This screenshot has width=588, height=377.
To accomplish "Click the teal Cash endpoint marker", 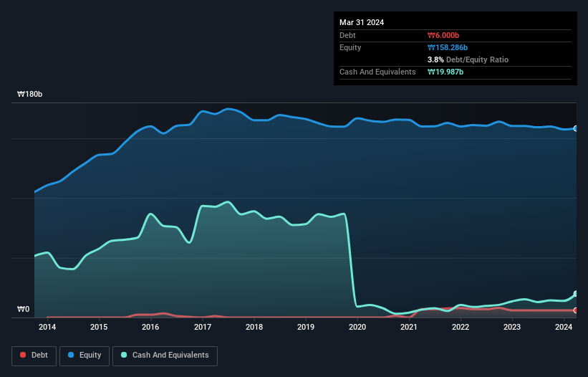I will click(576, 294).
